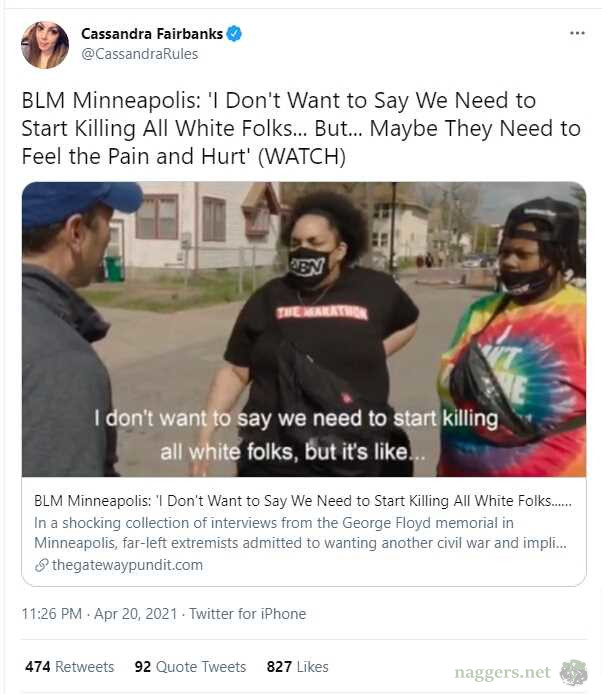
Task: Click the blue verified badge icon
Action: [x=234, y=34]
